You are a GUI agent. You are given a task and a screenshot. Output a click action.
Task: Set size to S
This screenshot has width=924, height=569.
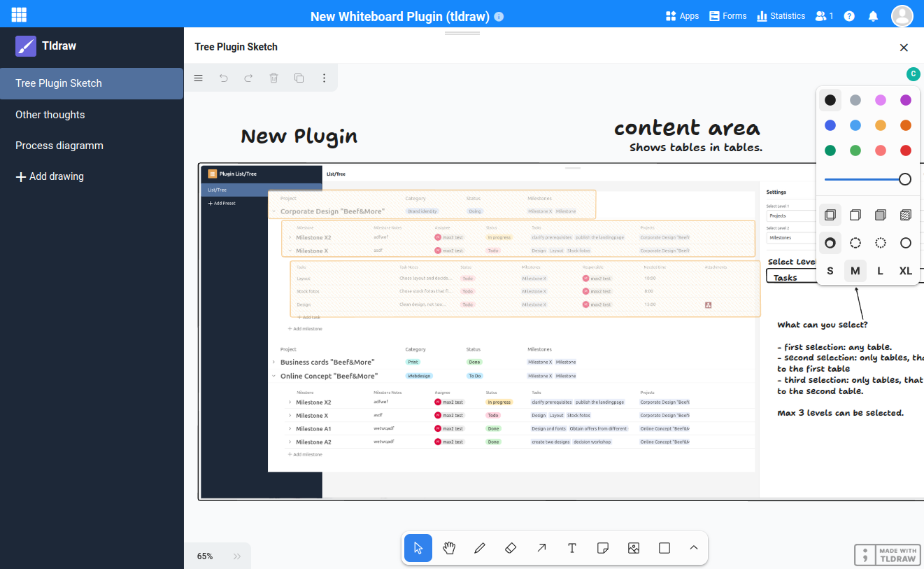[830, 271]
